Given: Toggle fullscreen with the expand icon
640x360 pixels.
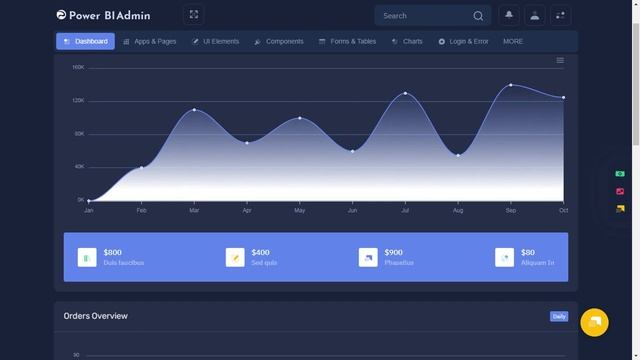Looking at the screenshot, I should [x=194, y=15].
